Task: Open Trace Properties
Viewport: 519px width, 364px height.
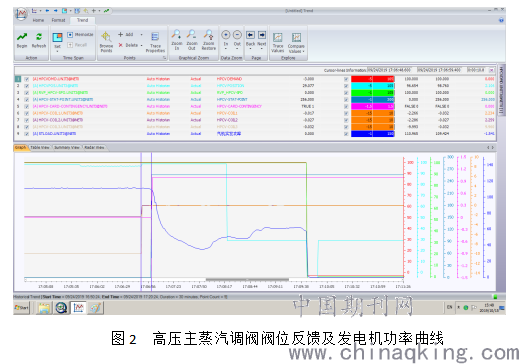Action: click(x=155, y=37)
